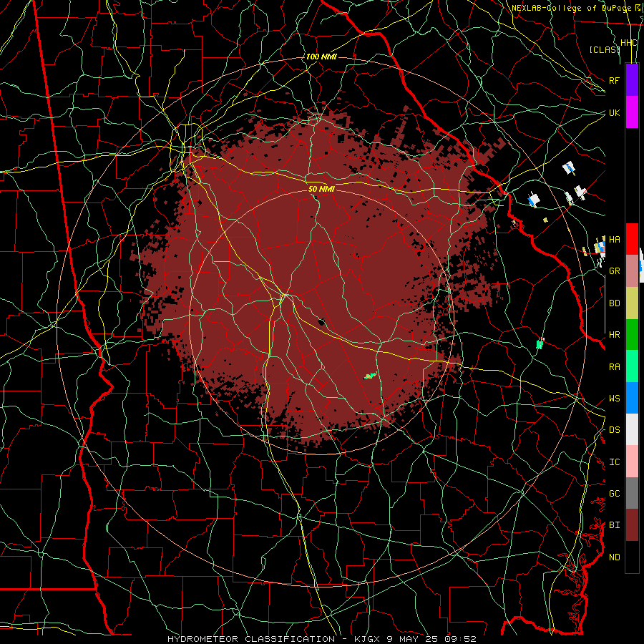
Task: Click the UK legend label
Action: click(615, 112)
